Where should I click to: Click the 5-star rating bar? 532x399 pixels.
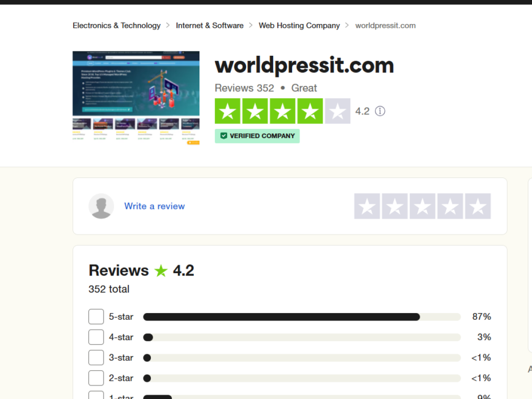[302, 317]
